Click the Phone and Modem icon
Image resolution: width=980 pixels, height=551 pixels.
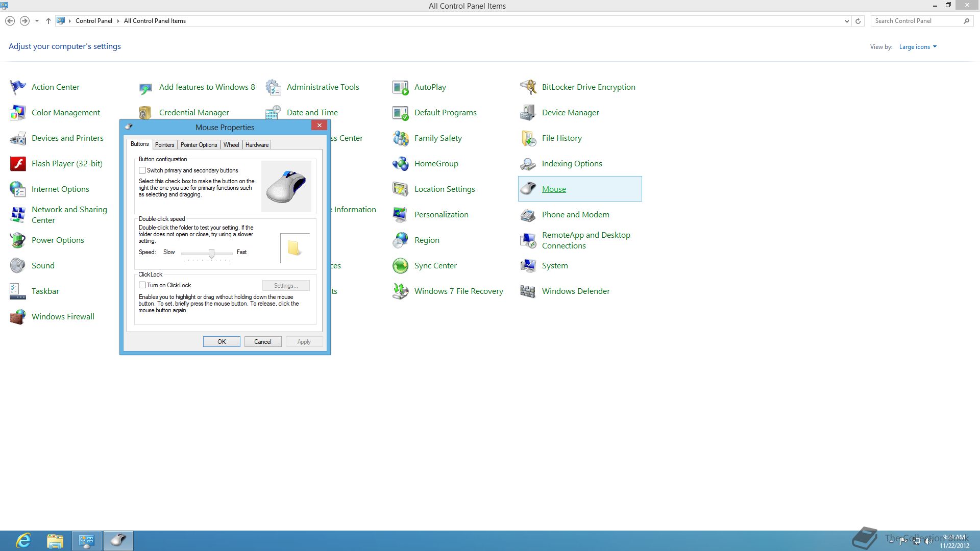pyautogui.click(x=528, y=215)
